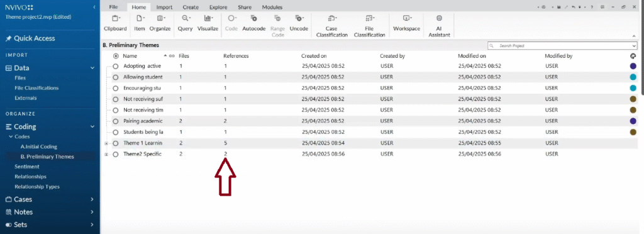This screenshot has width=644, height=234.
Task: Collapse the Coding section chevron
Action: (x=92, y=127)
